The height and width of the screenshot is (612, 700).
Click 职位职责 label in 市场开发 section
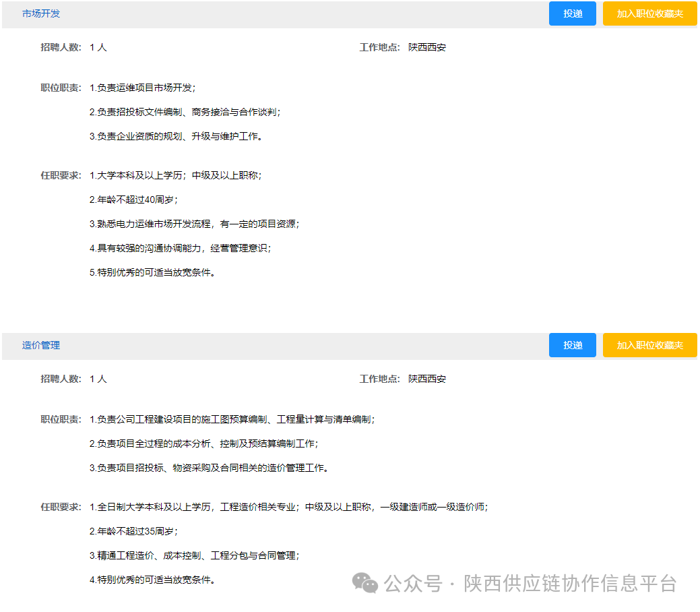61,88
